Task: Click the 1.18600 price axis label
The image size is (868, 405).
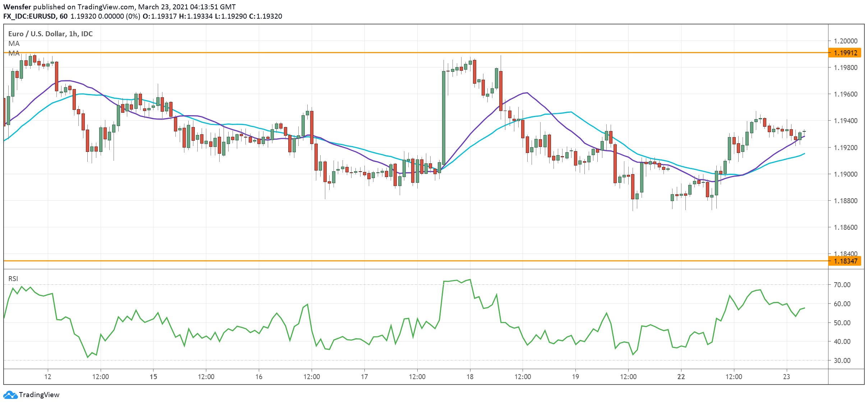Action: 845,227
